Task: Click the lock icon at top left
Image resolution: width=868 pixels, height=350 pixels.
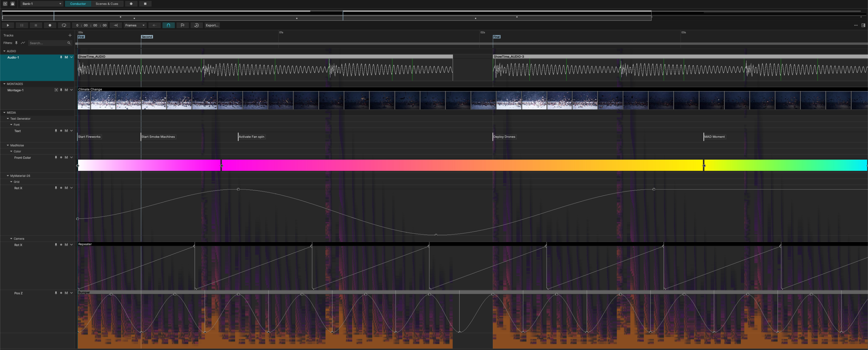Action: [12, 4]
